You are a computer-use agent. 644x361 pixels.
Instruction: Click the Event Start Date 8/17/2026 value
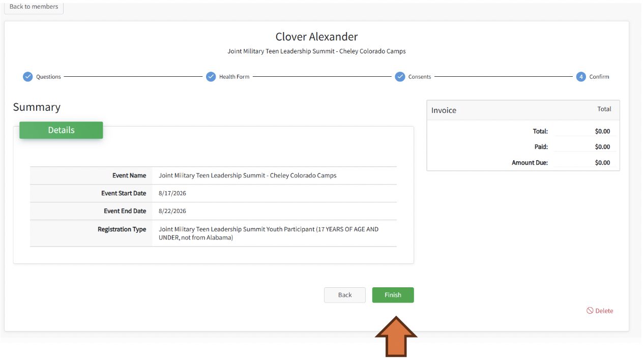(172, 193)
